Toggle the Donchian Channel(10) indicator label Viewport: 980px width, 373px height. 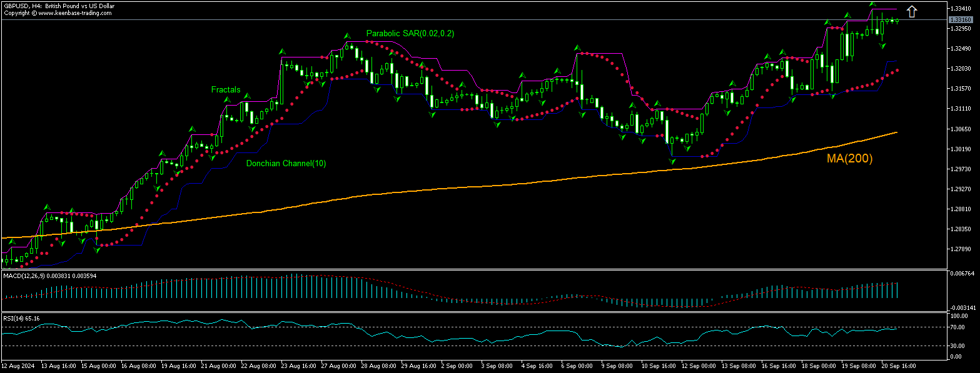(x=286, y=164)
